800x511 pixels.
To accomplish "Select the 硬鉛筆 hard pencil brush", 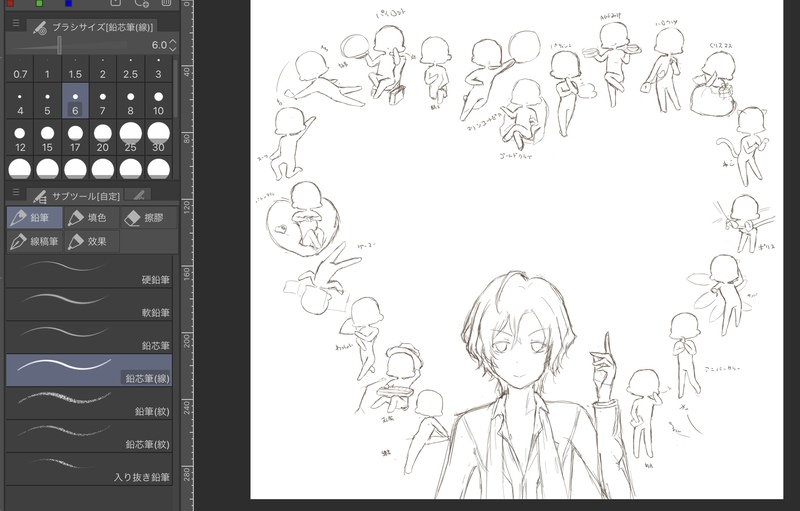I will (x=89, y=272).
